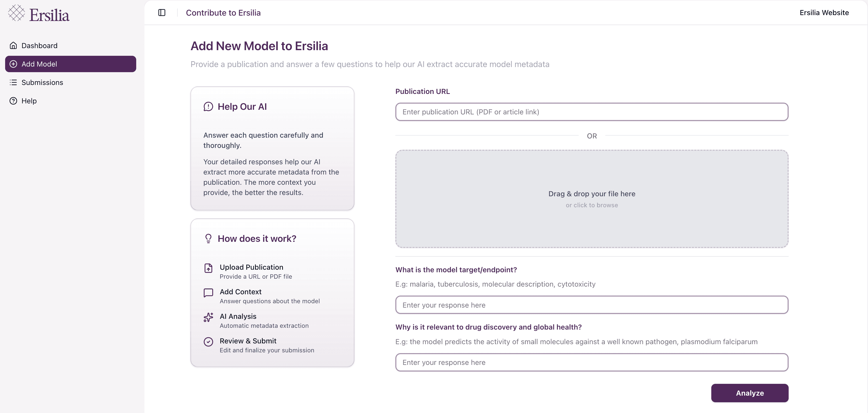The height and width of the screenshot is (413, 868).
Task: Open the Help sidebar entry
Action: [x=29, y=101]
